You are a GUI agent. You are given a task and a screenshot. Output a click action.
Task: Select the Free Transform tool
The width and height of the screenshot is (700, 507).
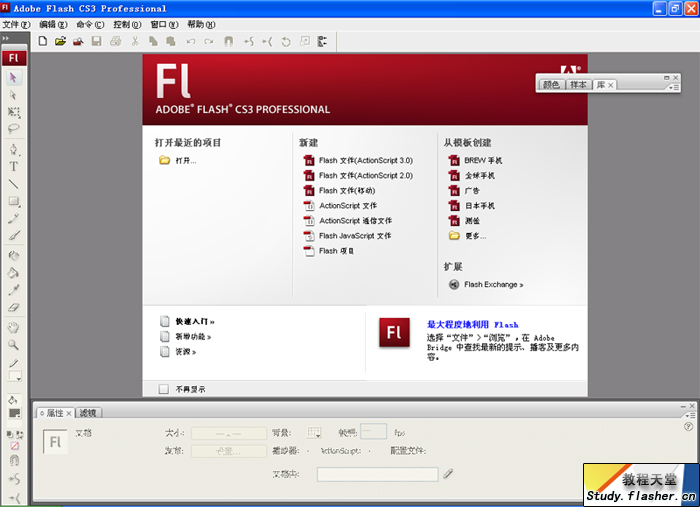click(x=14, y=112)
